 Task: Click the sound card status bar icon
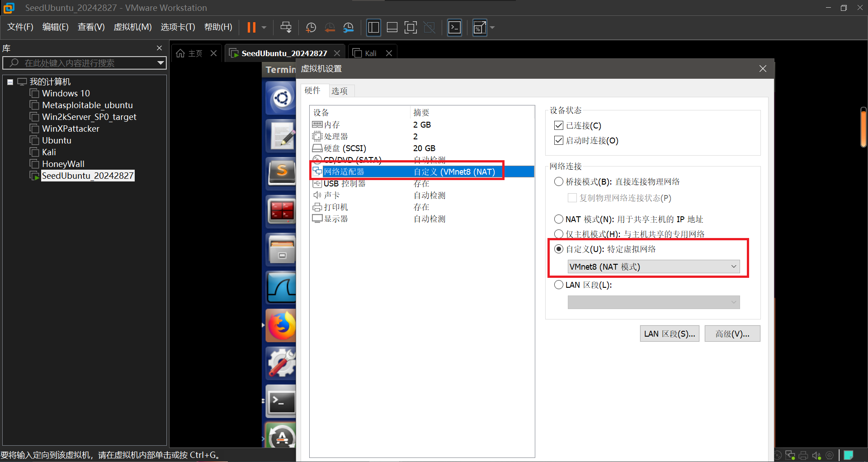816,455
